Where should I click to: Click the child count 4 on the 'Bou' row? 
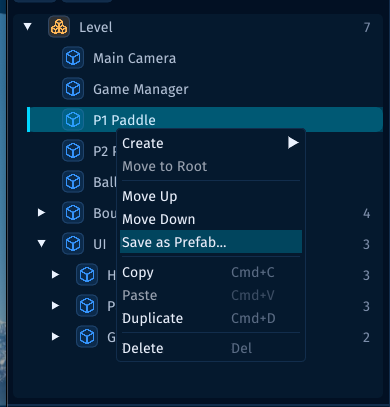point(366,213)
